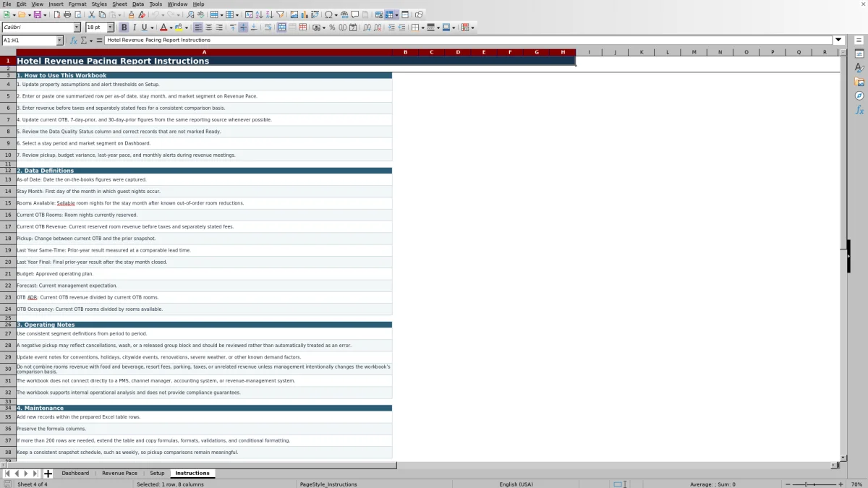Click the Insert Image icon
868x488 pixels.
click(294, 14)
